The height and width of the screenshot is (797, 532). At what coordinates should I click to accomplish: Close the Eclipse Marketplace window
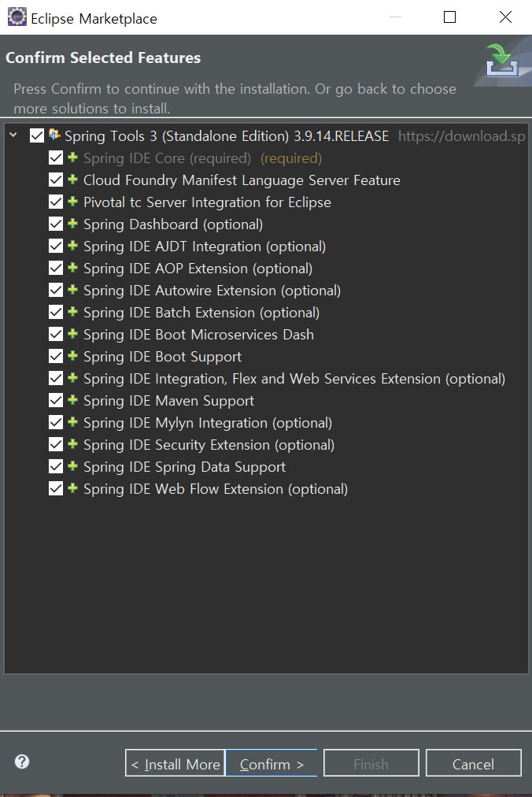[x=505, y=17]
